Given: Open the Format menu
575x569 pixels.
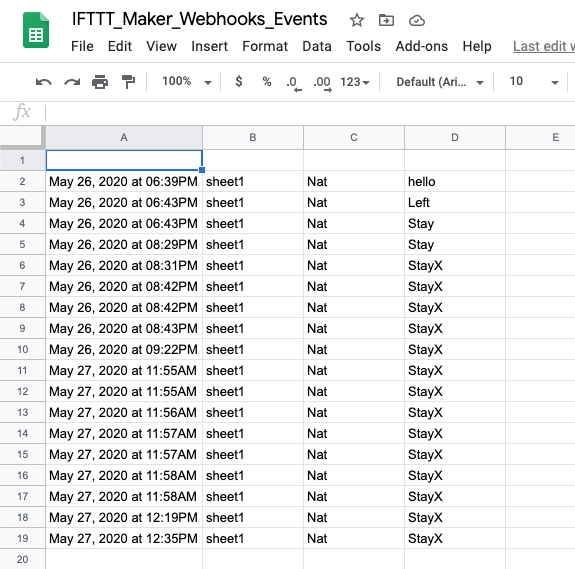Looking at the screenshot, I should pyautogui.click(x=265, y=46).
